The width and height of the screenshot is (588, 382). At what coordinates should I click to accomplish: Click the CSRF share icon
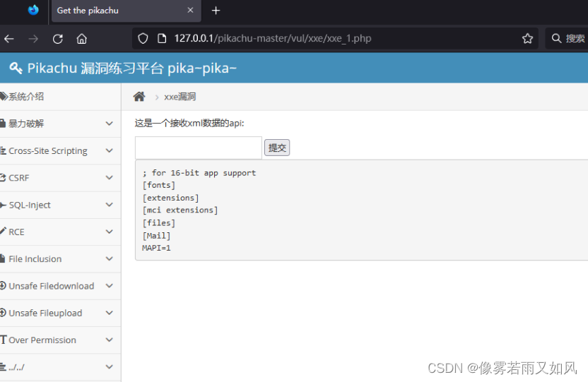pos(3,177)
